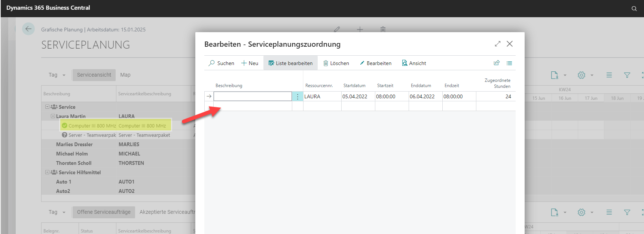The width and height of the screenshot is (644, 234).
Task: Click Ansicht in the dialog toolbar
Action: 414,63
